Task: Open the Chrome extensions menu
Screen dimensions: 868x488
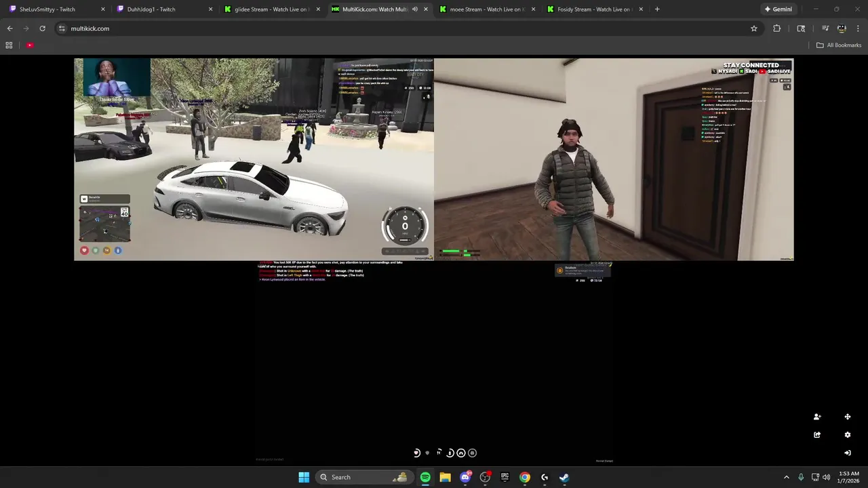Action: point(776,28)
